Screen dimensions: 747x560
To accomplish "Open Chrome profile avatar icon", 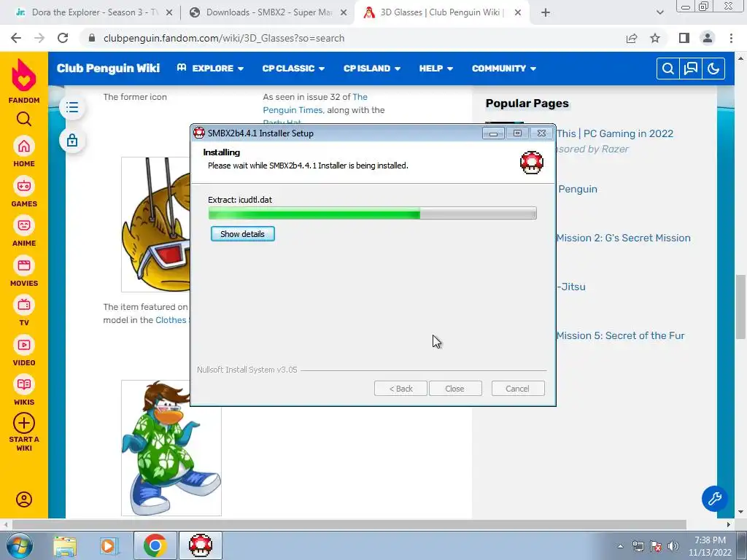I will 708,38.
